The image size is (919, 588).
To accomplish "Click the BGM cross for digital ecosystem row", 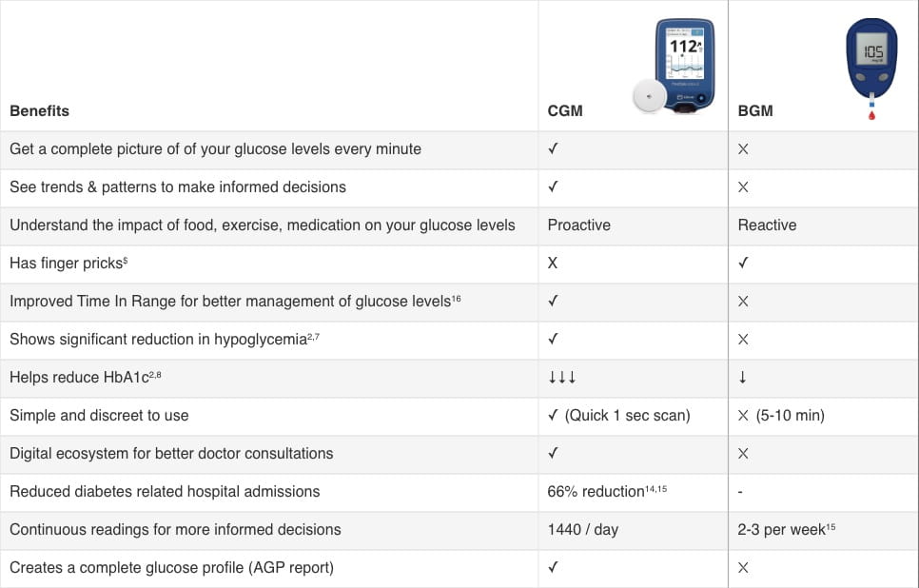I will (743, 454).
